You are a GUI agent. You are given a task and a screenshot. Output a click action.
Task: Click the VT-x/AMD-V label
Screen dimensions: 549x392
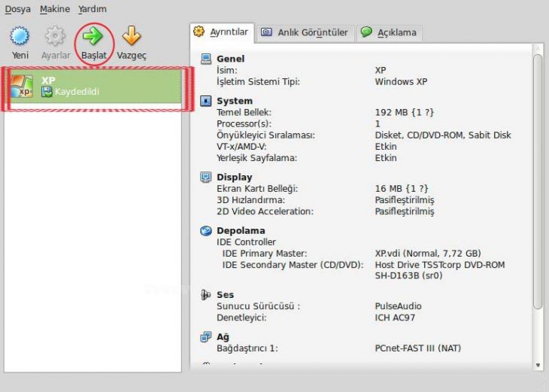coord(241,147)
